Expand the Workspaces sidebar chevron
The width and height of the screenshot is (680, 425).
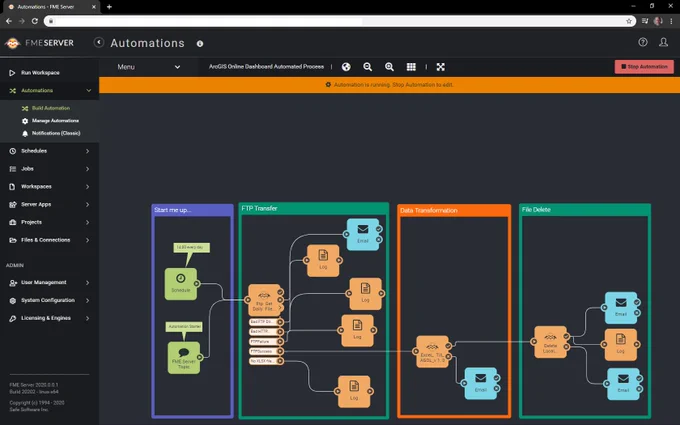[x=88, y=186]
